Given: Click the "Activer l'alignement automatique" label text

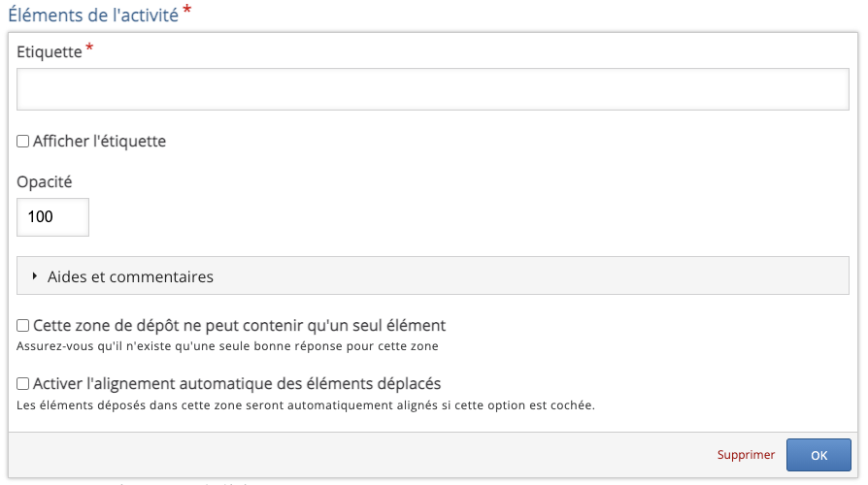Looking at the screenshot, I should (x=237, y=384).
